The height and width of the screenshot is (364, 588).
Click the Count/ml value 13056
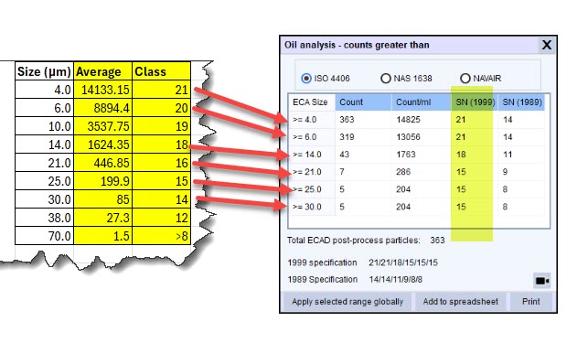click(408, 137)
